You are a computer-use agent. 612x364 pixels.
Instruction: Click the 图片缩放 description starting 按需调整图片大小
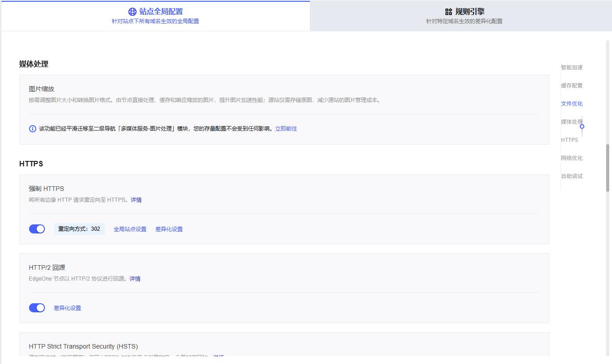coord(205,100)
